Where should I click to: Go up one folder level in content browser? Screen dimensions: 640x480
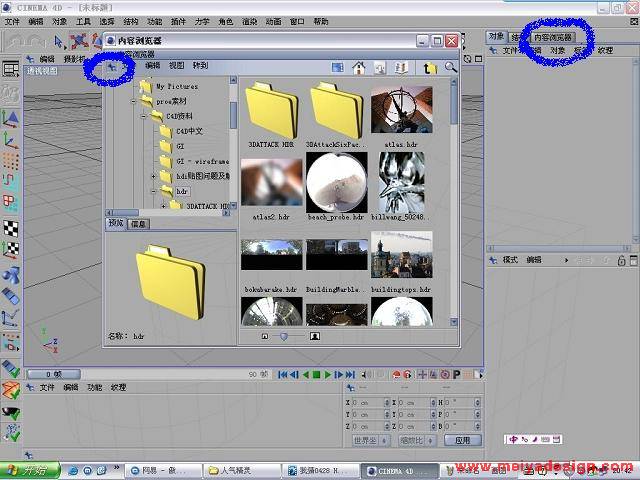(x=430, y=68)
